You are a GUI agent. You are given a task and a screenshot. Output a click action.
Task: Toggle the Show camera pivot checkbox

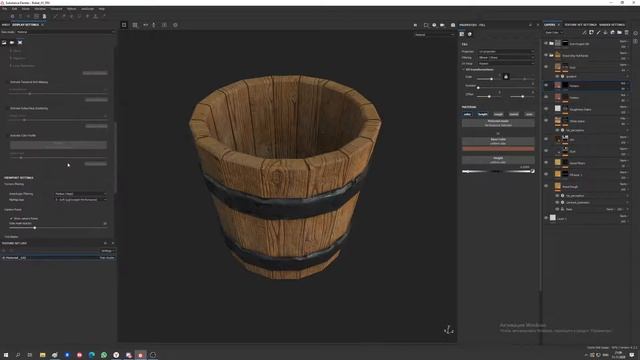11,218
